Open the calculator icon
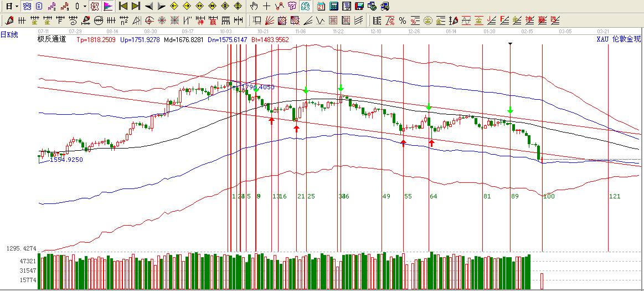The width and height of the screenshot is (644, 291). pos(333,7)
